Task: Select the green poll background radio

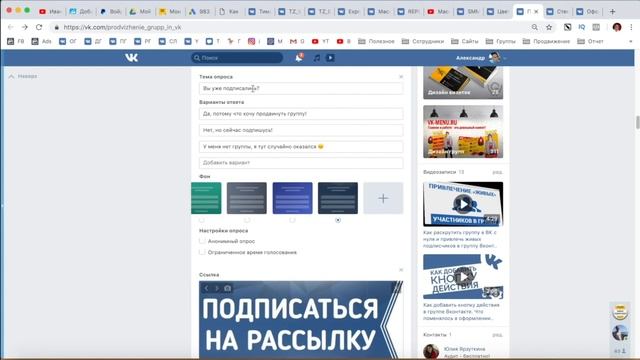Action: [202, 220]
